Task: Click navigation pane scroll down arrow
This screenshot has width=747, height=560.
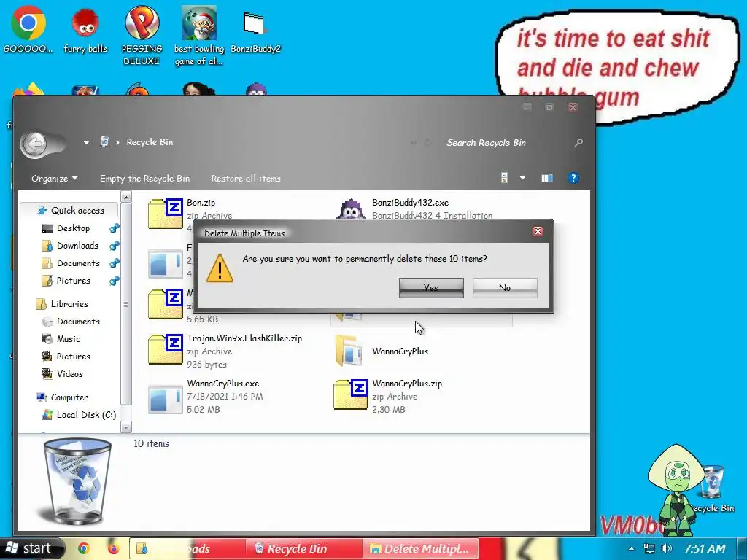Action: click(126, 427)
